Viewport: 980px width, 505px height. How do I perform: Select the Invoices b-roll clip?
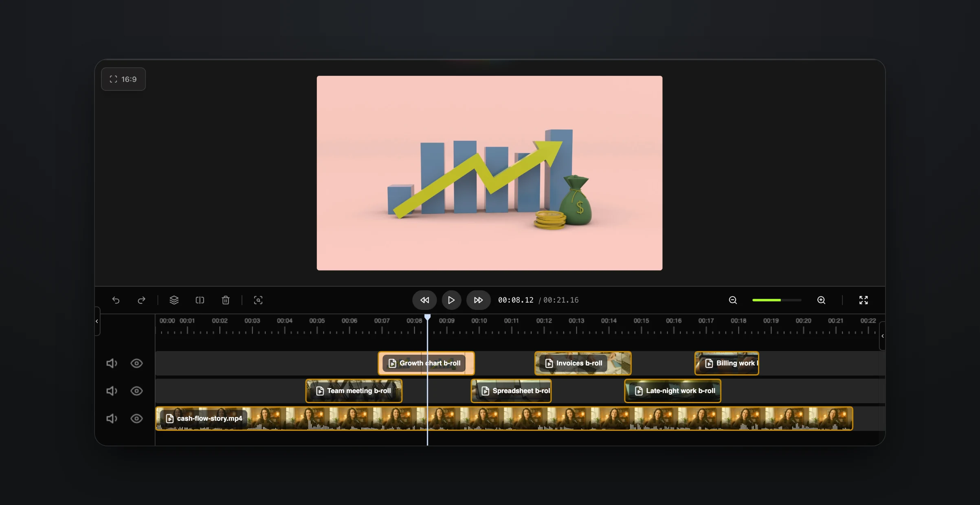(x=583, y=363)
